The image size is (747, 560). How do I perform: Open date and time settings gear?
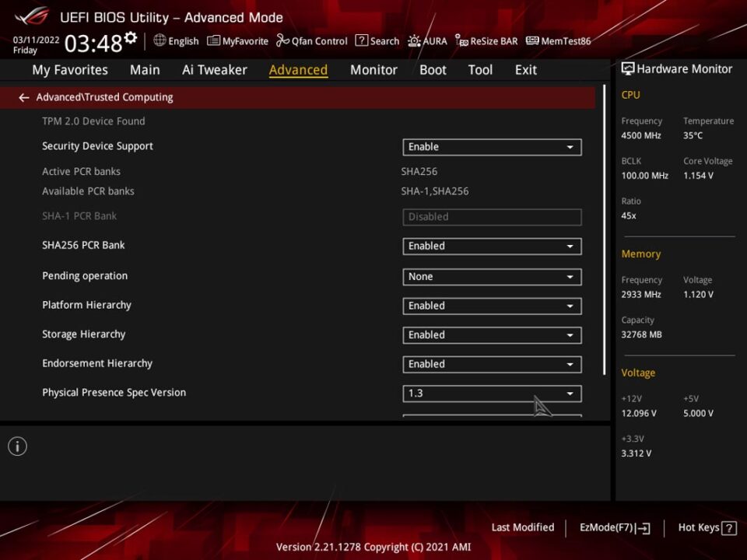coord(131,37)
